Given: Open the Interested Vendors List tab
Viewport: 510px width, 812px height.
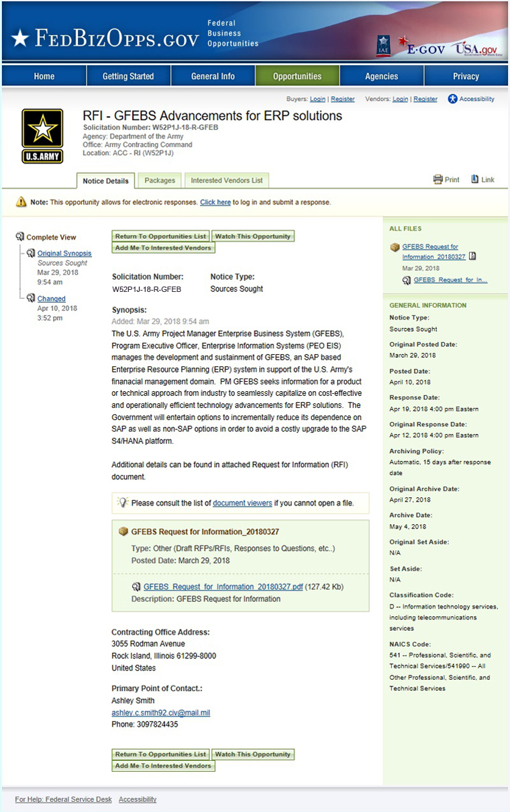Looking at the screenshot, I should pyautogui.click(x=227, y=181).
